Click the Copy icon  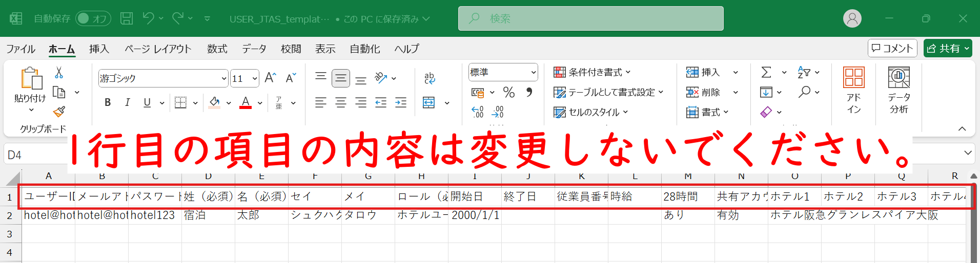click(x=59, y=92)
